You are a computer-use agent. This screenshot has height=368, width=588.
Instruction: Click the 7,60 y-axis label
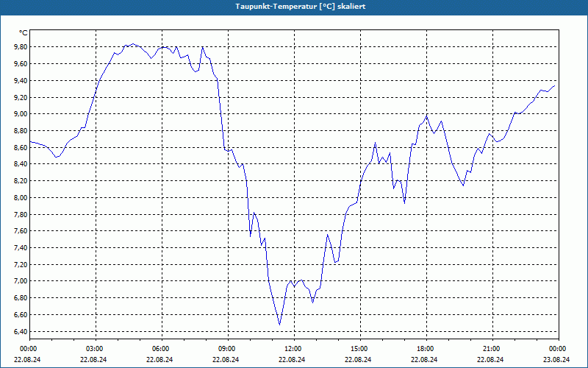click(21, 231)
